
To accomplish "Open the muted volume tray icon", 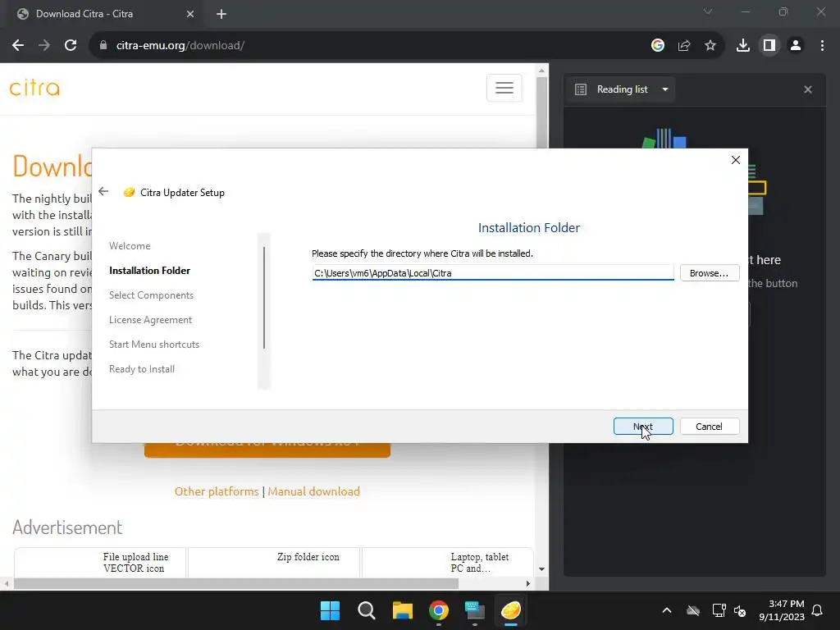I will [741, 610].
